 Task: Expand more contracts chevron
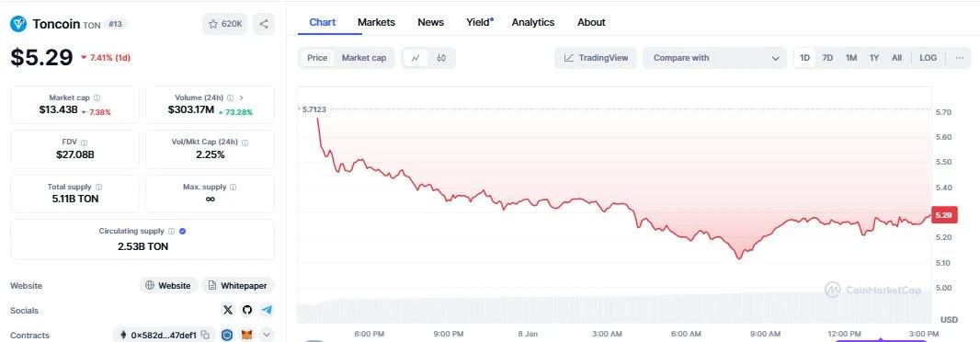coord(267,336)
